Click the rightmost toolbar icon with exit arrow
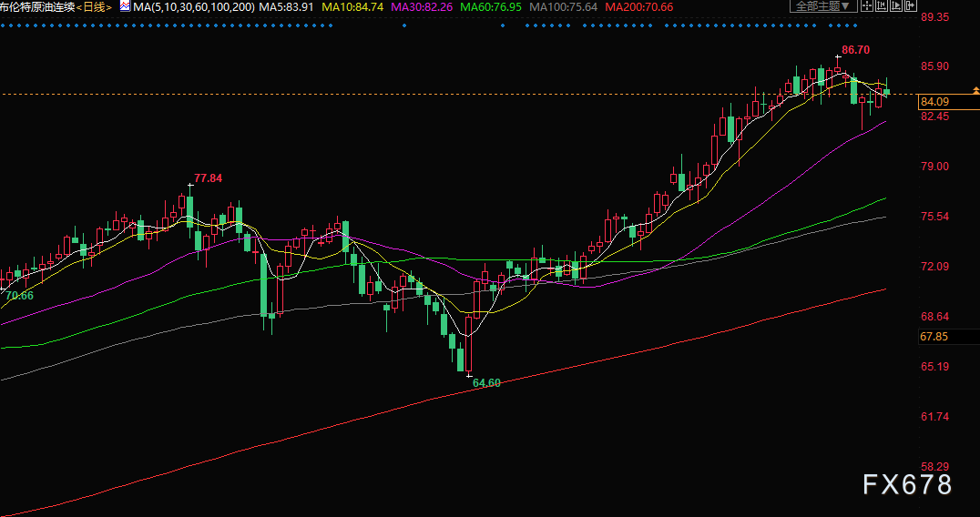Viewport: 980px width, 517px height. (x=911, y=5)
